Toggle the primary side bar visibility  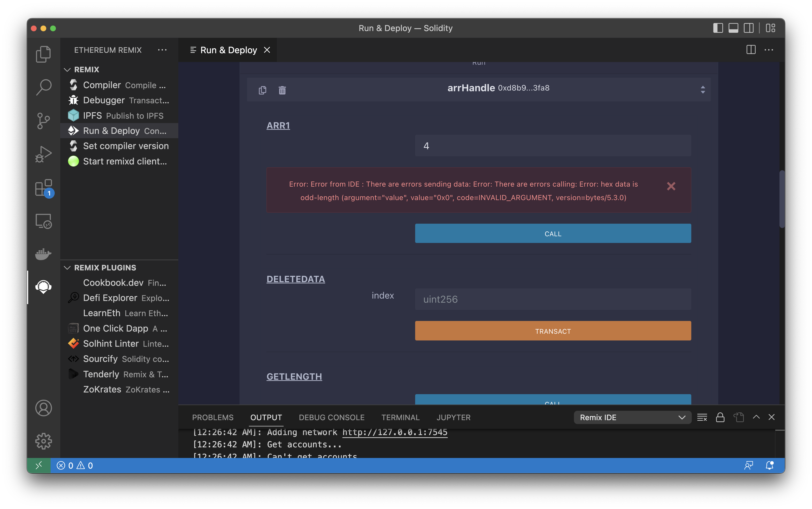[x=718, y=28]
